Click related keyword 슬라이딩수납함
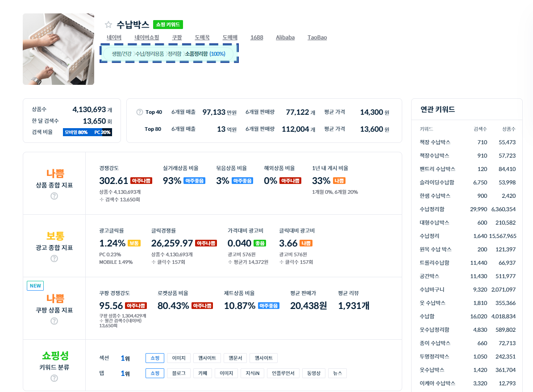The image size is (533, 392). pos(437,183)
